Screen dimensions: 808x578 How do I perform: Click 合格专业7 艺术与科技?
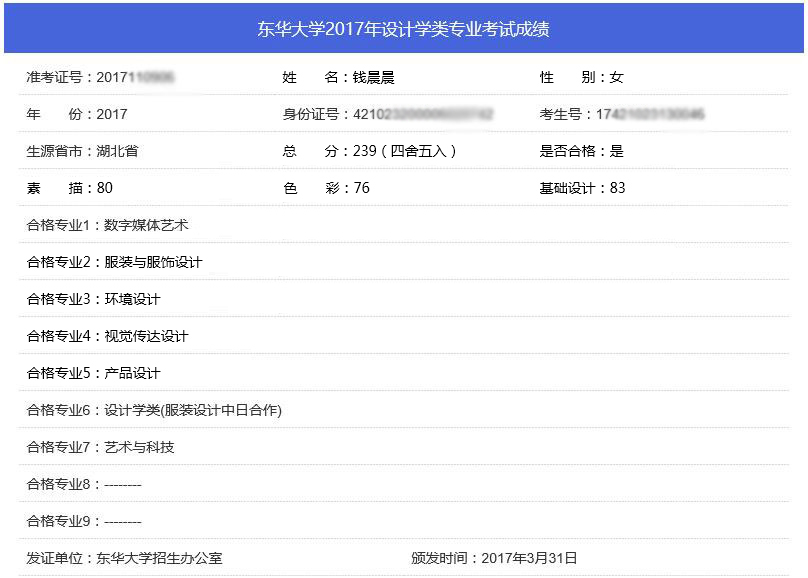(100, 447)
